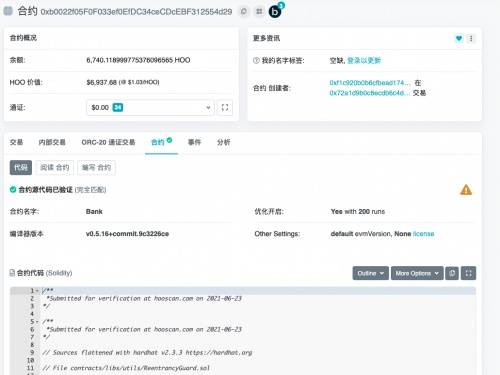Click the 合约源代码已验证 status text

pos(45,190)
